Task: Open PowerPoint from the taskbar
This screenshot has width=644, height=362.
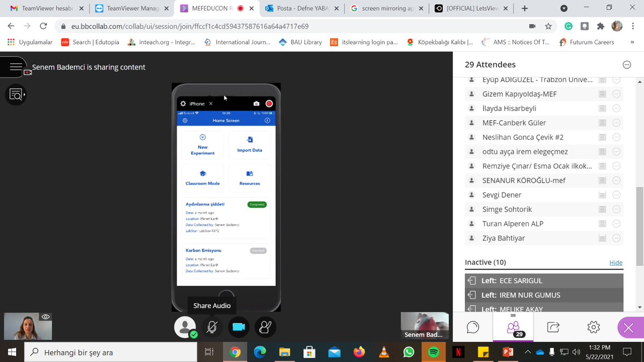Action: pos(508,352)
